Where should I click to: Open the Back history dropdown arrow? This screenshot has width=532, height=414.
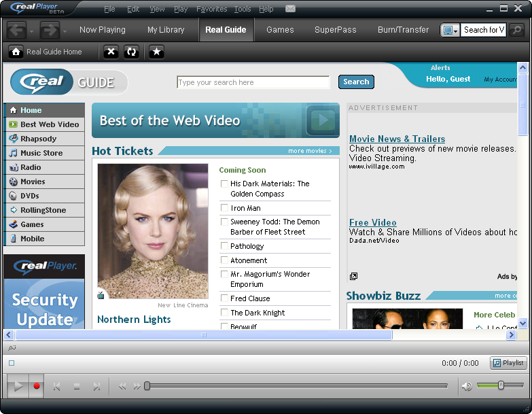coord(31,31)
